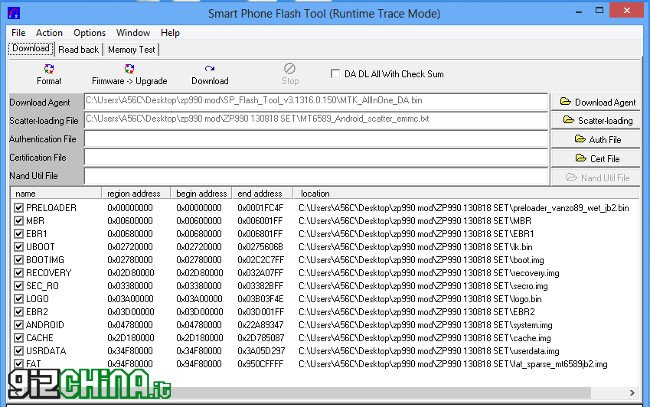This screenshot has height=407, width=650.
Task: Minimize the Flash Tool window
Action: click(579, 12)
